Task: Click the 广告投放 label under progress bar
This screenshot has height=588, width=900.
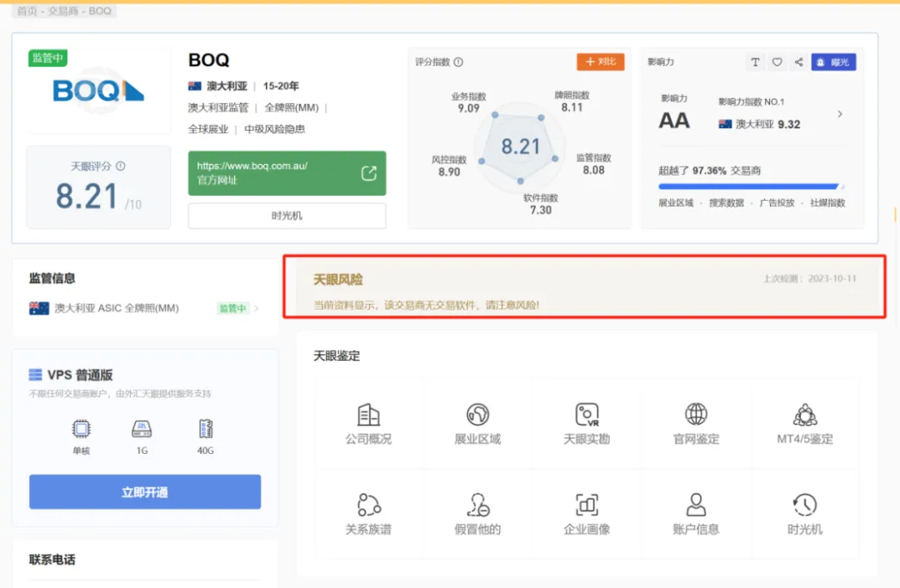Action: coord(777,202)
